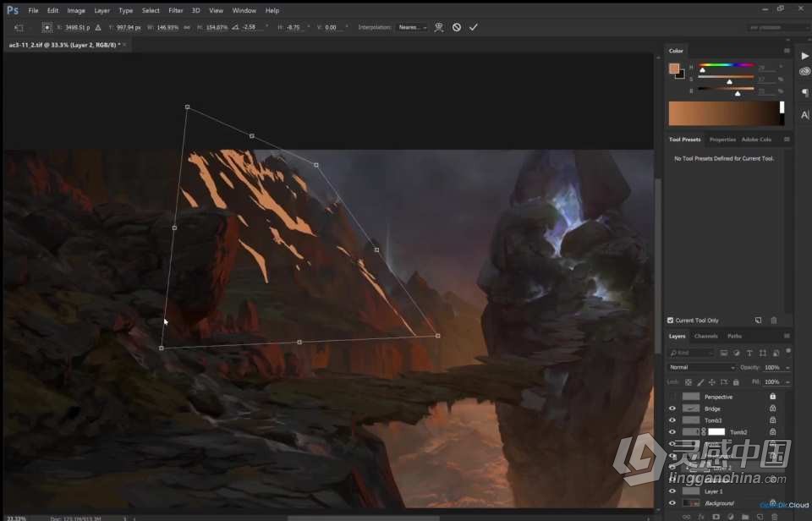The image size is (812, 521).
Task: Open the Paragraph panel icon
Action: [804, 93]
